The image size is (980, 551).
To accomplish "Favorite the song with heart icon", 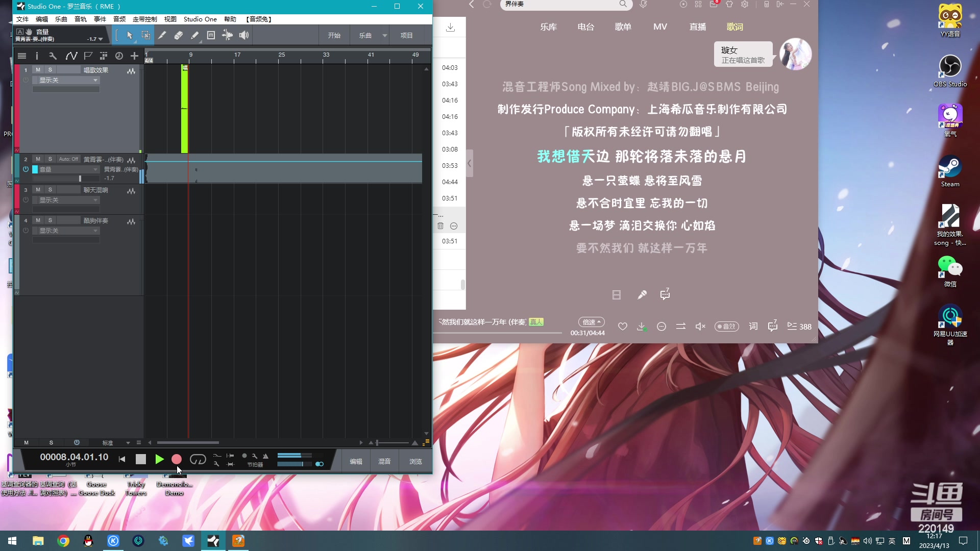I will tap(623, 327).
